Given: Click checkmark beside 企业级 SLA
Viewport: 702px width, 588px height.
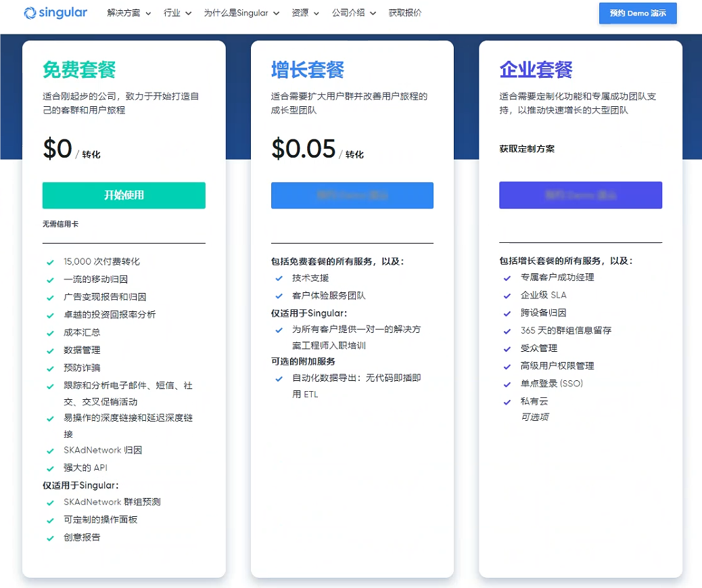Looking at the screenshot, I should [x=507, y=296].
